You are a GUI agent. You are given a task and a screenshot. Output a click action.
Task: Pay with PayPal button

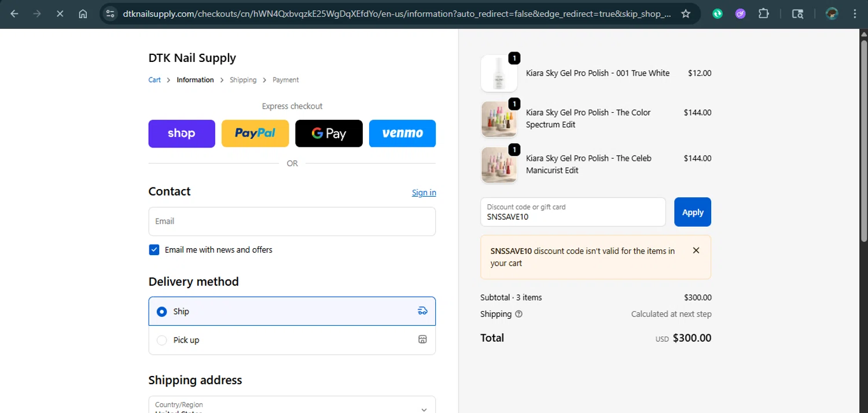click(255, 134)
